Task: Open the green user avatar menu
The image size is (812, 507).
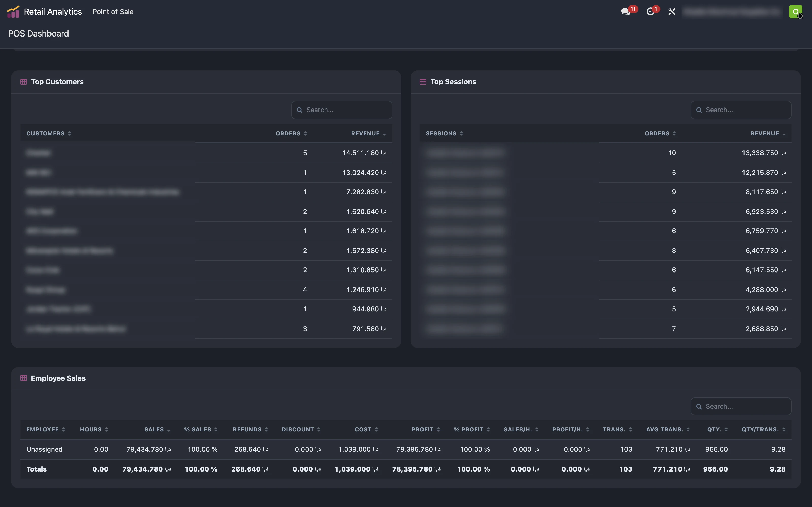Action: point(796,12)
